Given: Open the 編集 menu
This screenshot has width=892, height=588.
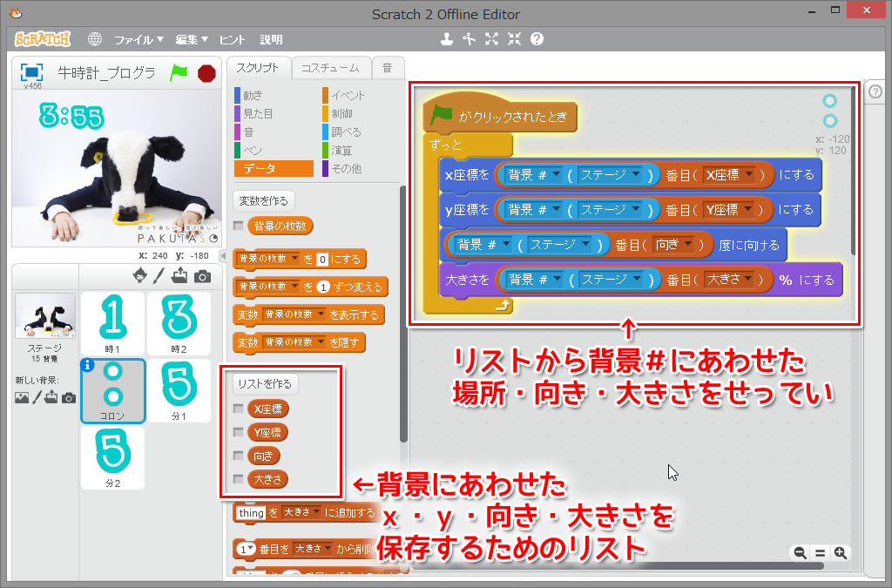Looking at the screenshot, I should 191,39.
